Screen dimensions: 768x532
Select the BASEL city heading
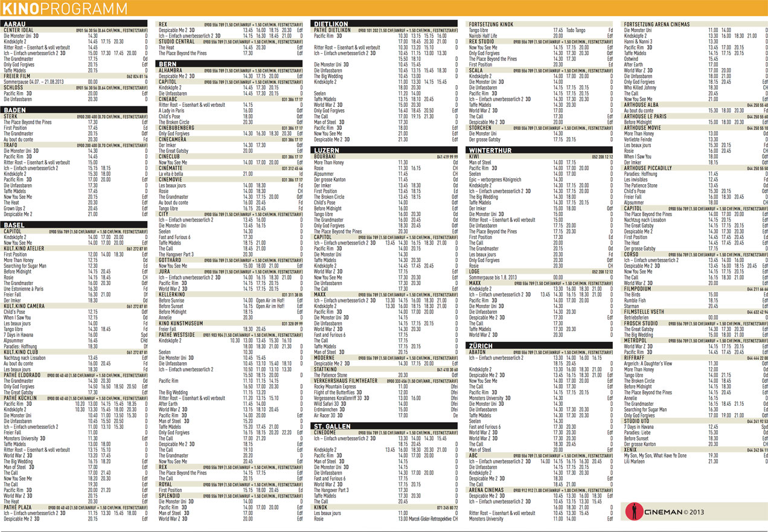(x=14, y=224)
